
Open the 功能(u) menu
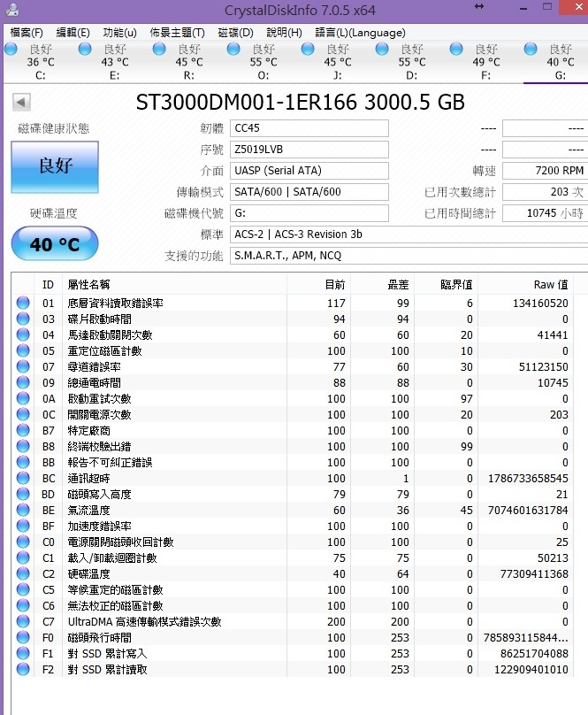point(120,33)
